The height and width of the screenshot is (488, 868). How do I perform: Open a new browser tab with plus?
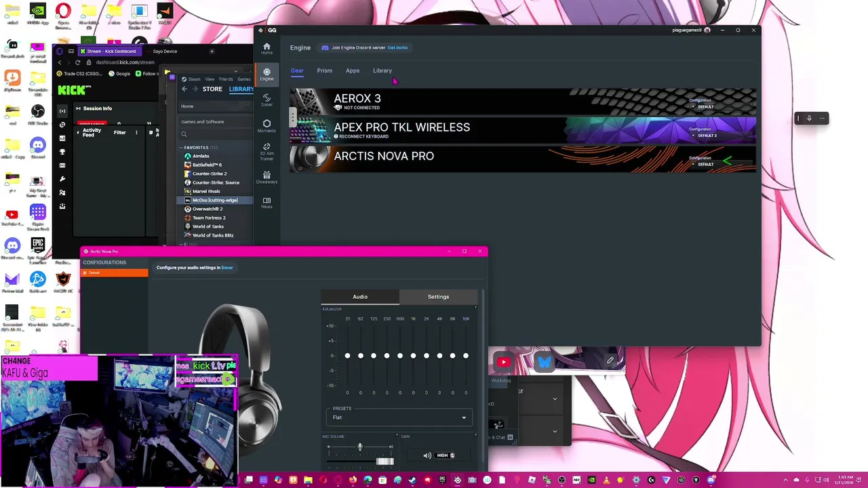212,51
